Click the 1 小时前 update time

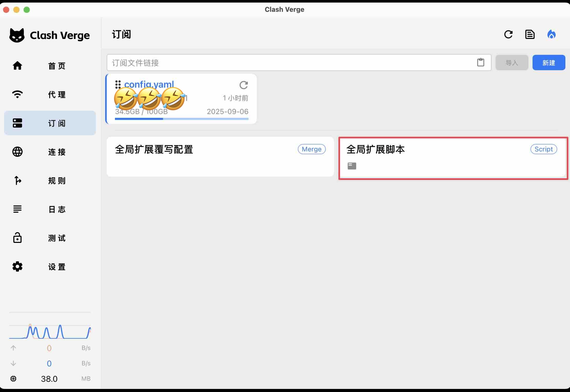coord(235,98)
